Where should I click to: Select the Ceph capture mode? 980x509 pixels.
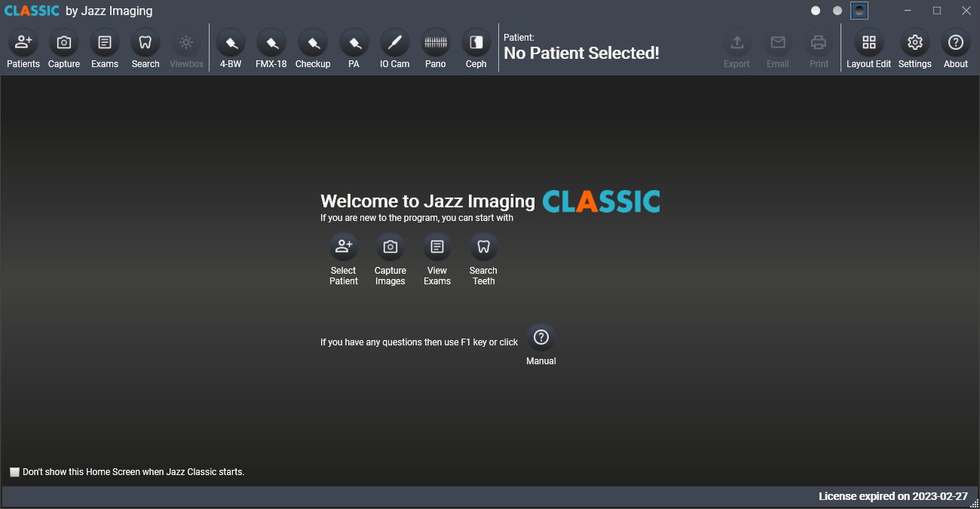click(476, 43)
